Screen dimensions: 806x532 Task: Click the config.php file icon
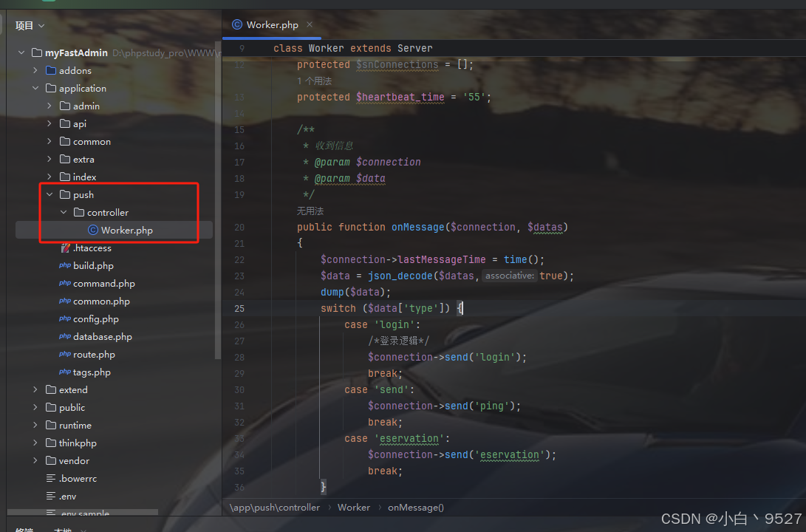65,318
